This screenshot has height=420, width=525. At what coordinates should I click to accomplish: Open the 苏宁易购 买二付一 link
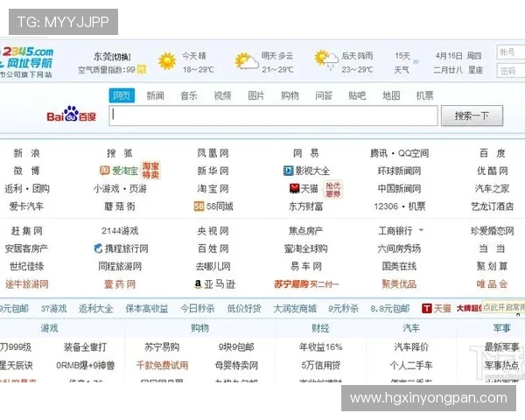point(306,284)
